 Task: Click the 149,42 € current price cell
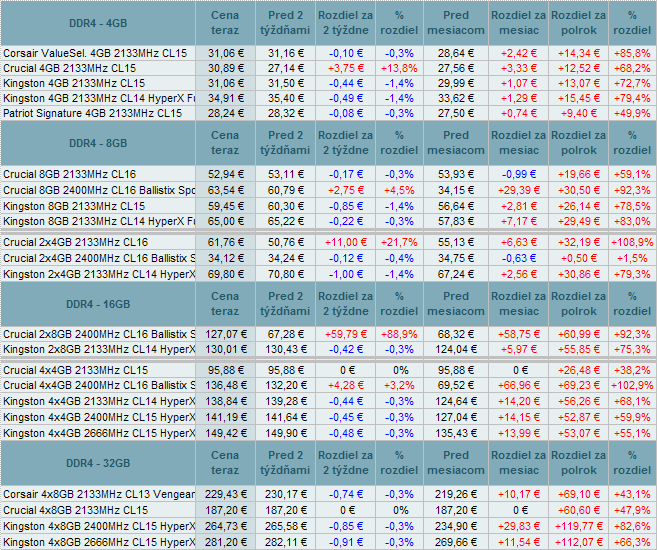click(x=225, y=433)
